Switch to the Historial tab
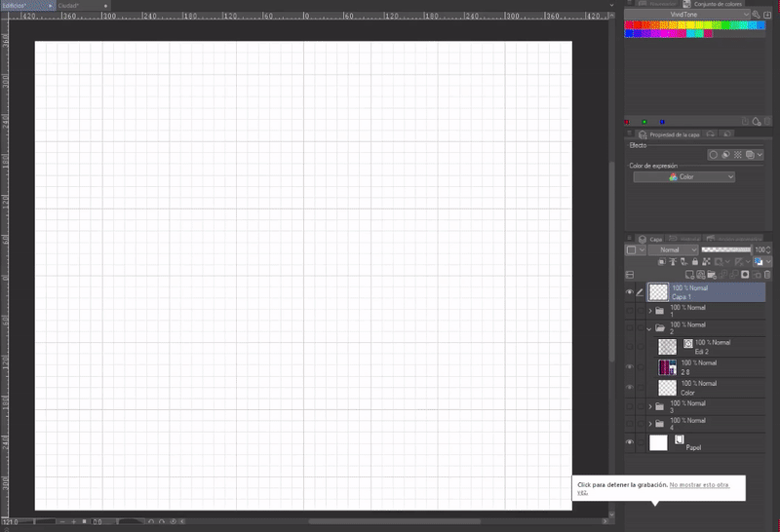 click(x=683, y=239)
